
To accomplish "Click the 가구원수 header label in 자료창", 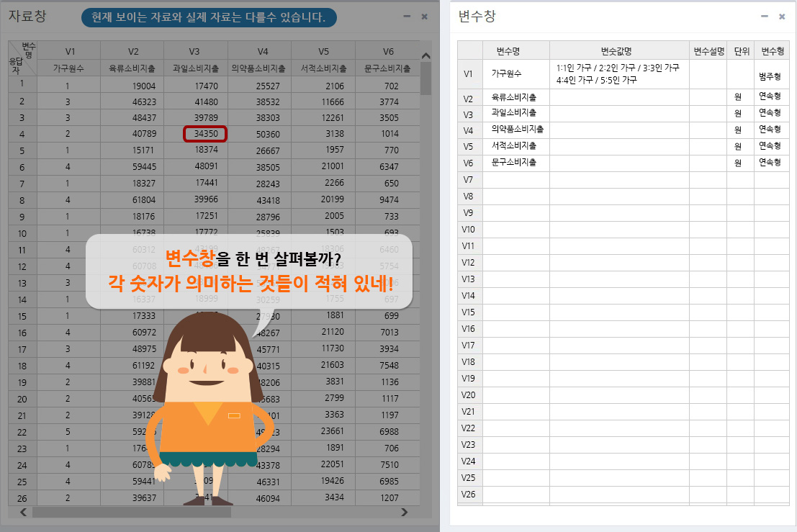I will pos(68,68).
